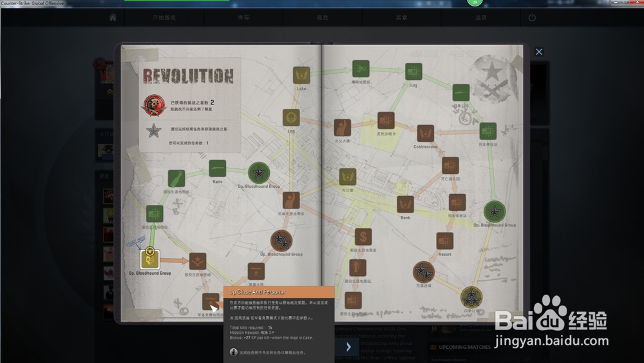This screenshot has height=363, width=644.
Task: Click the Mission Reward 405 XP text
Action: 252,333
